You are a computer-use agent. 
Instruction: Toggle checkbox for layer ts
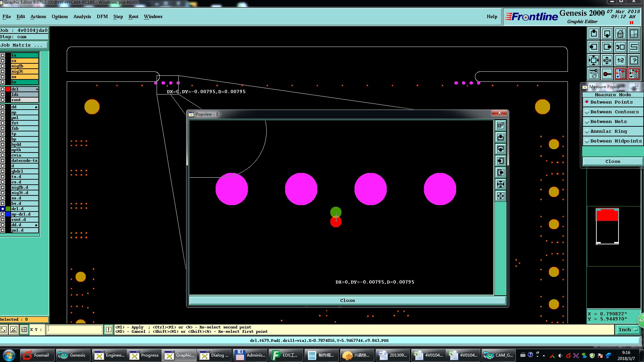3,55
